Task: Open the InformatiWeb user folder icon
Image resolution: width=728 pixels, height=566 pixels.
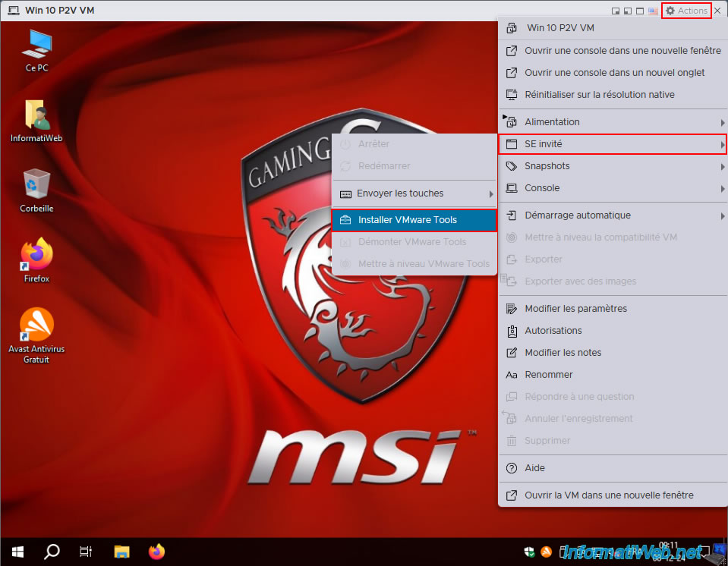Action: (x=36, y=121)
